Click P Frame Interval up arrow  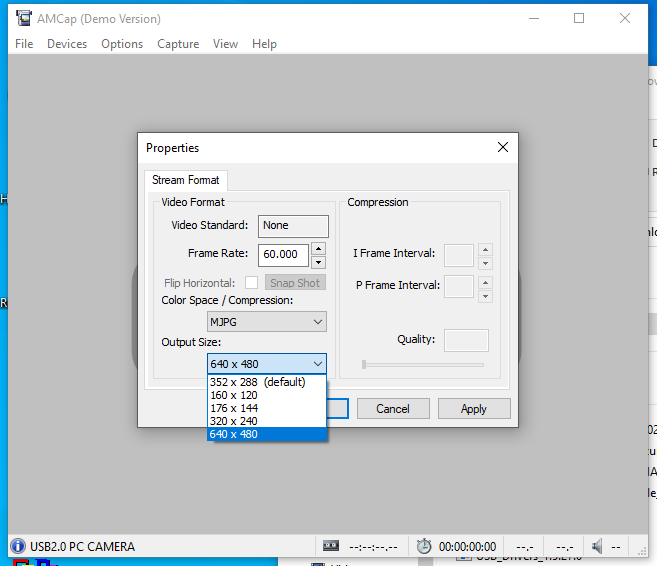[x=485, y=282]
